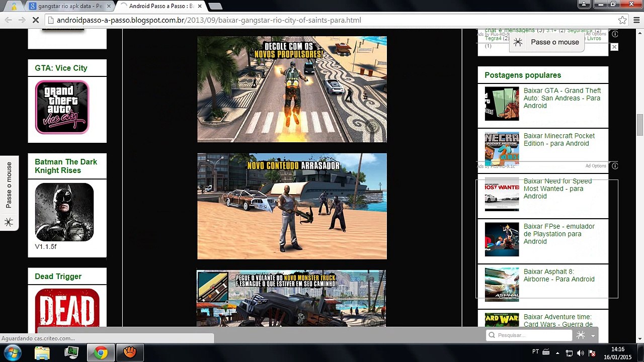Click the page vertical scrollbar thumb

click(640, 125)
